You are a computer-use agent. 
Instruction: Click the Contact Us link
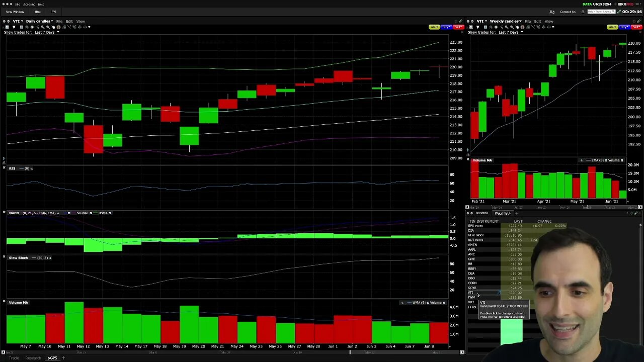tap(568, 12)
